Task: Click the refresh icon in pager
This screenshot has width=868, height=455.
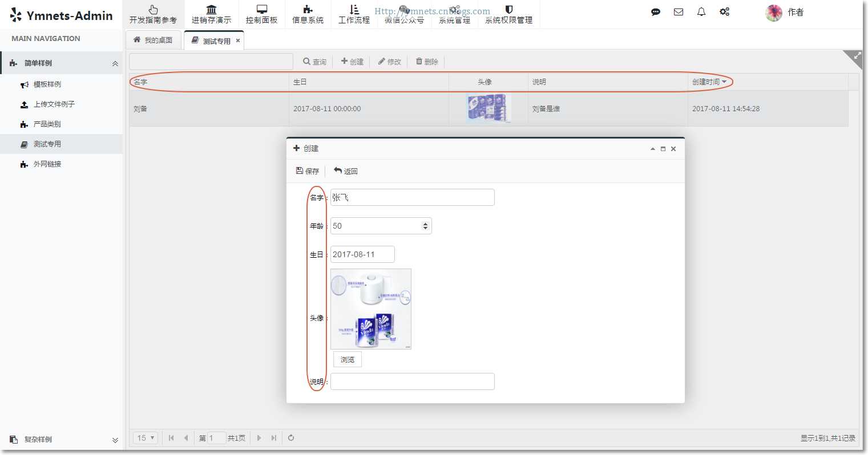Action: point(291,438)
